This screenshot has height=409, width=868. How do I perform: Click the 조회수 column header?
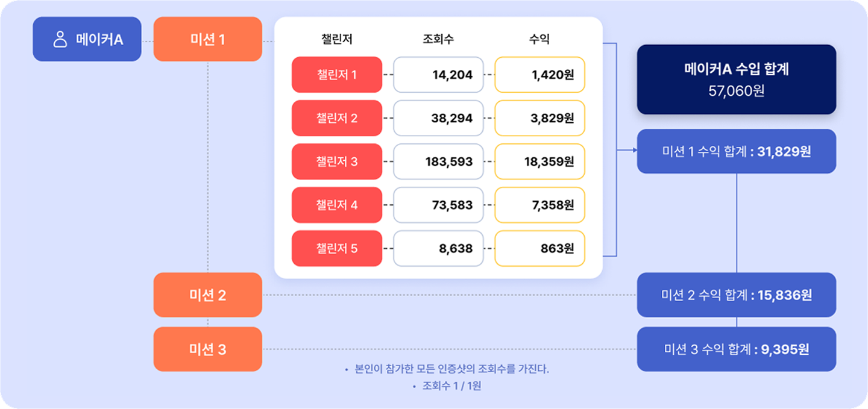coord(438,40)
